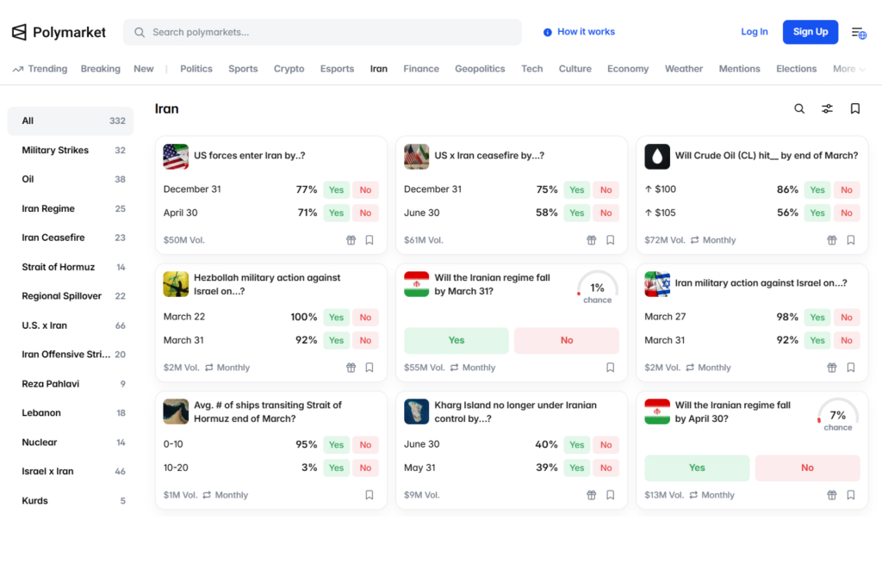The height and width of the screenshot is (588, 882).
Task: Buy No for May 31 Kharg Island
Action: 606,468
